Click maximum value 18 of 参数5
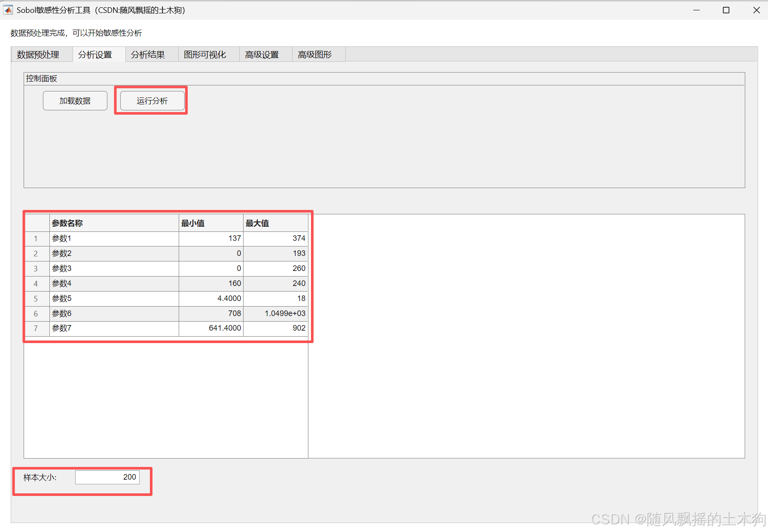This screenshot has width=768, height=532. click(x=275, y=299)
